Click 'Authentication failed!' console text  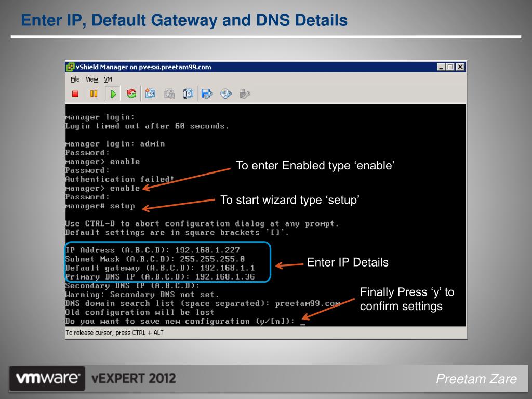120,179
